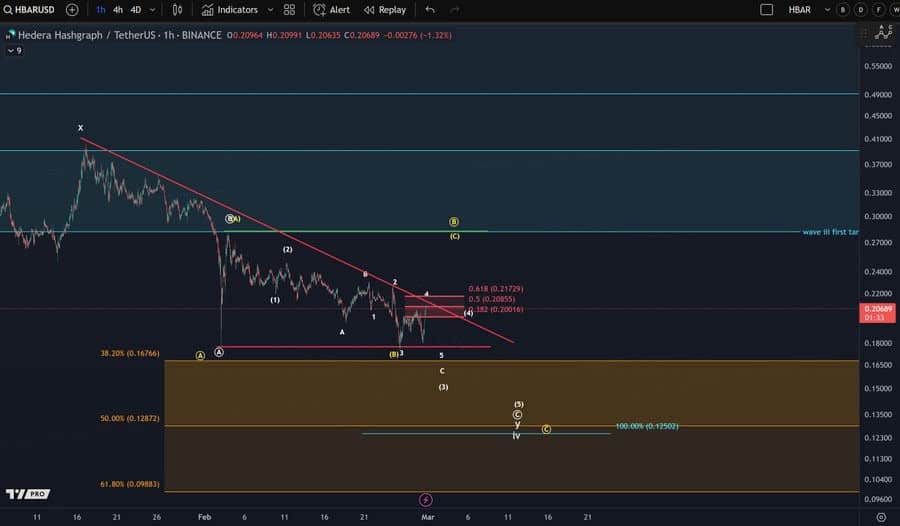Click the purple lightning event marker
This screenshot has height=526, width=900.
coord(425,500)
